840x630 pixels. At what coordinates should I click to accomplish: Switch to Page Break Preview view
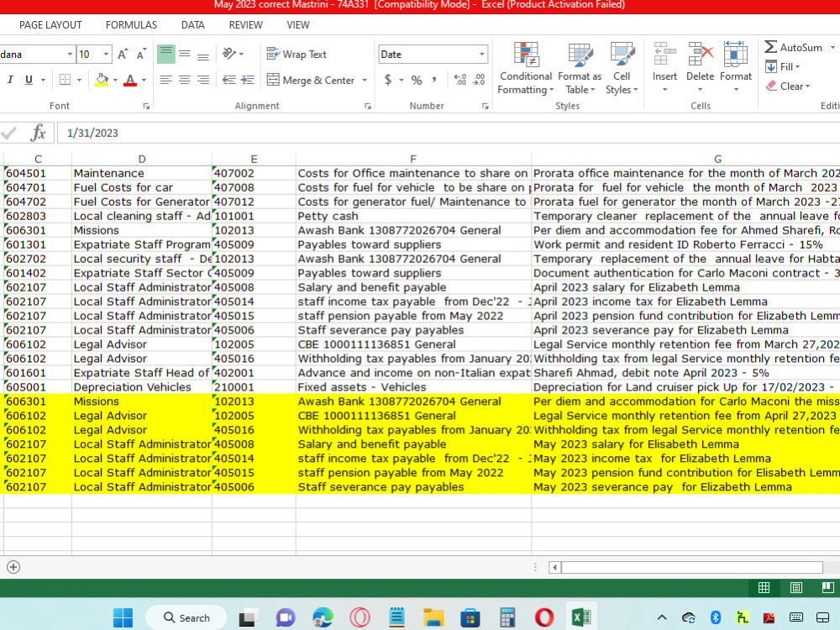(x=827, y=588)
